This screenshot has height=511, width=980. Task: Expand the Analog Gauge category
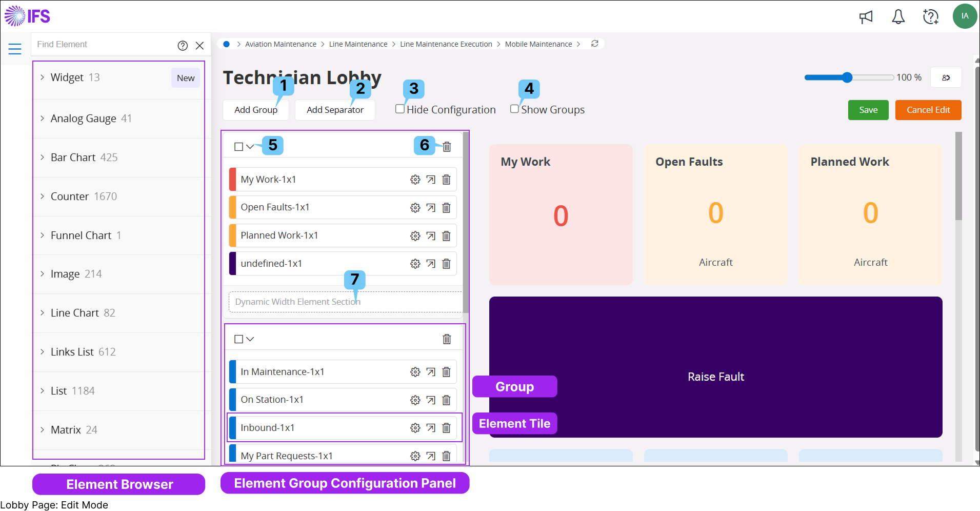point(42,119)
